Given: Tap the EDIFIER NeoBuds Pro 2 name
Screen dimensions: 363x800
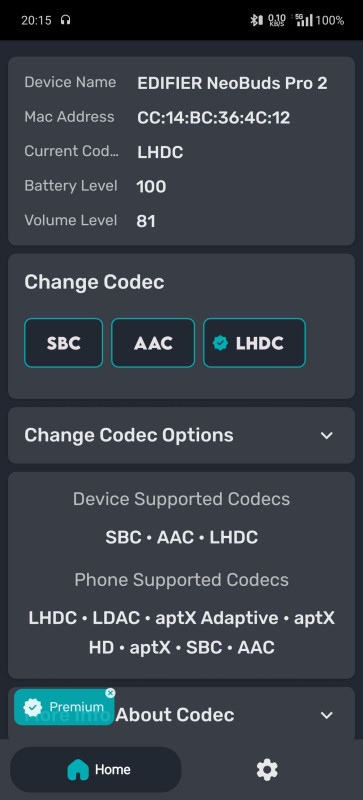Looking at the screenshot, I should pyautogui.click(x=232, y=83).
